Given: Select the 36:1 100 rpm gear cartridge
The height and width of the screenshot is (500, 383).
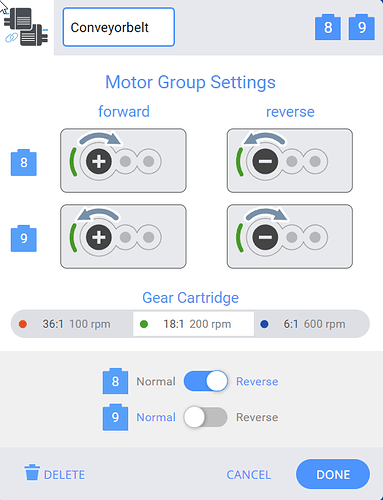Looking at the screenshot, I should point(72,324).
